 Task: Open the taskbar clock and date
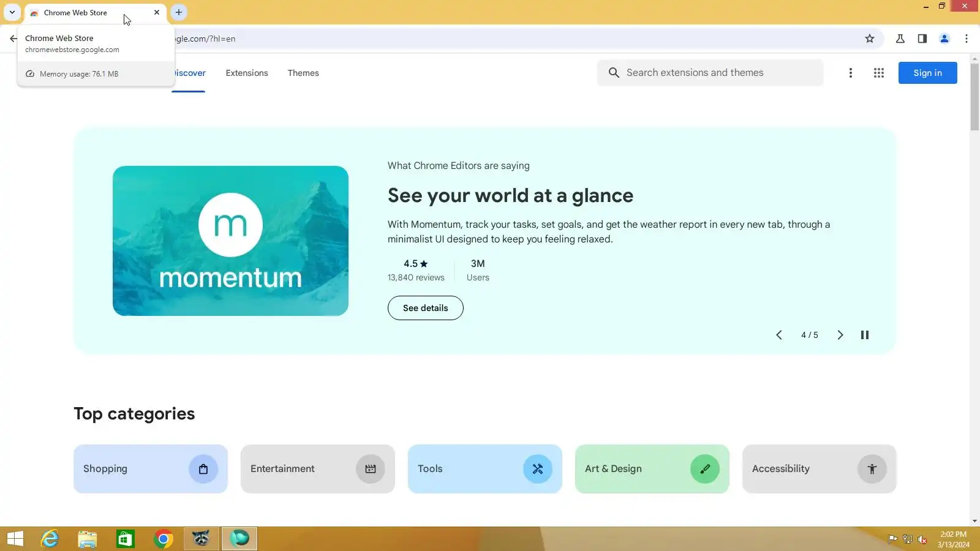click(954, 539)
